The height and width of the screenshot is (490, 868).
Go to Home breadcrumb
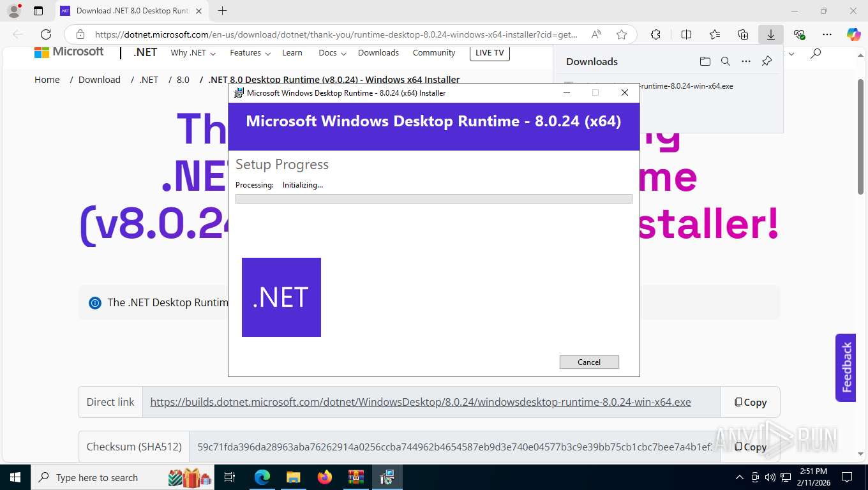click(47, 80)
